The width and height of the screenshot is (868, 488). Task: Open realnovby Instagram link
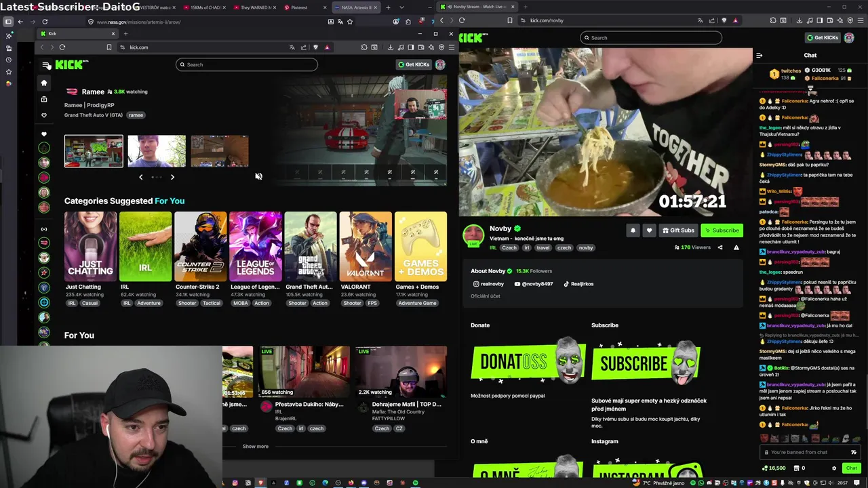[x=488, y=284]
